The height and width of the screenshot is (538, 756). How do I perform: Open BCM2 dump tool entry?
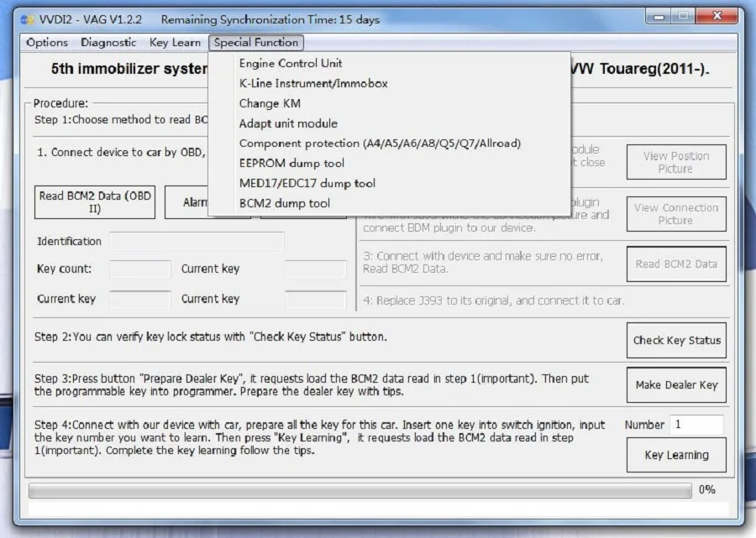tap(285, 203)
